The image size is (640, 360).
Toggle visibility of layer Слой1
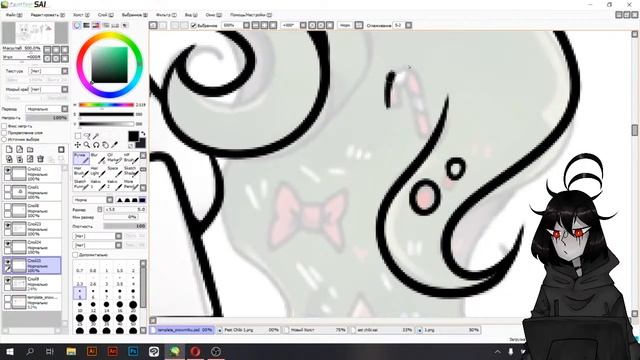(7, 189)
